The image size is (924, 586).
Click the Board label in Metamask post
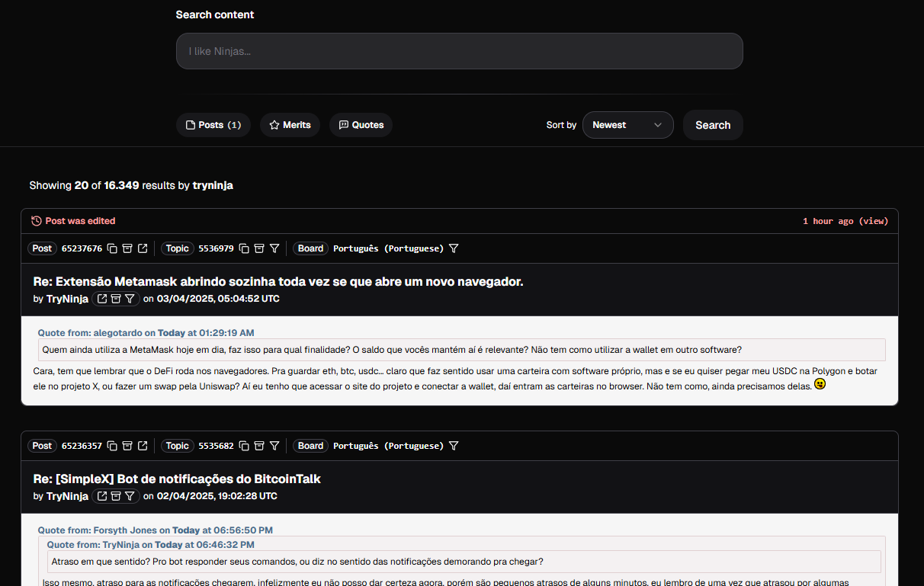click(310, 248)
